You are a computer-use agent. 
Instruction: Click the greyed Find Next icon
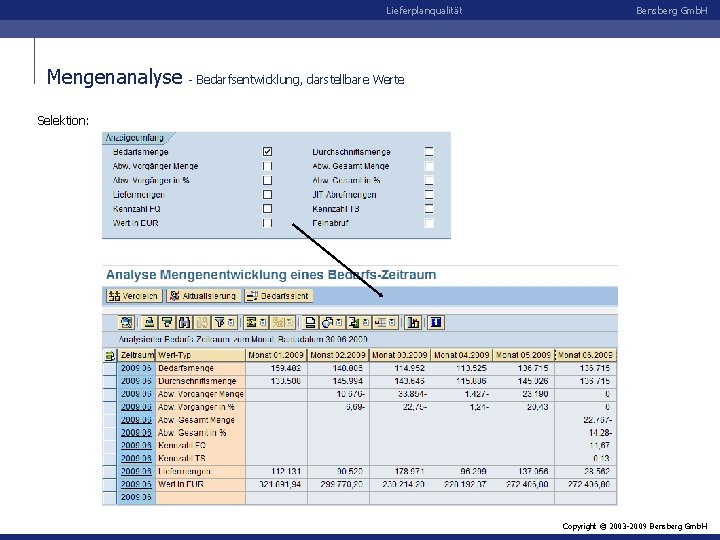coord(202,322)
